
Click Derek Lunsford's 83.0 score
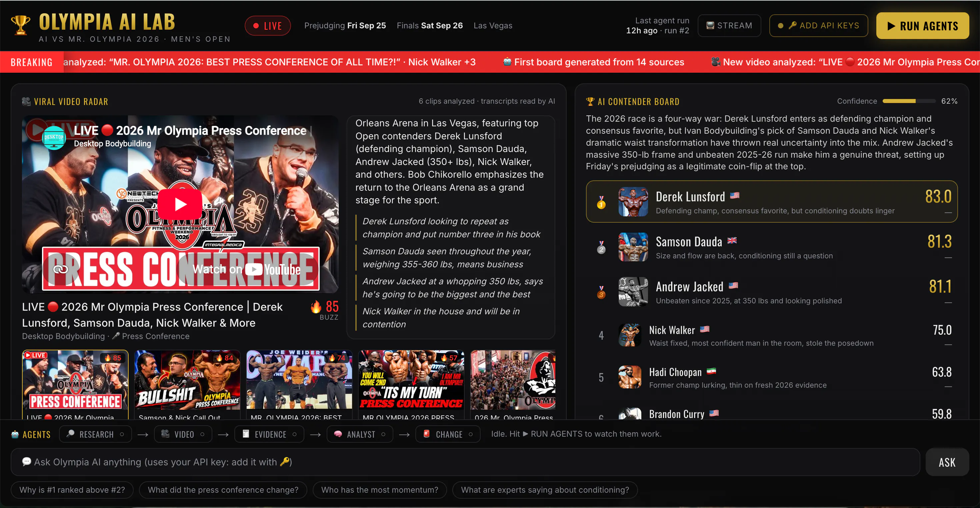[939, 196]
